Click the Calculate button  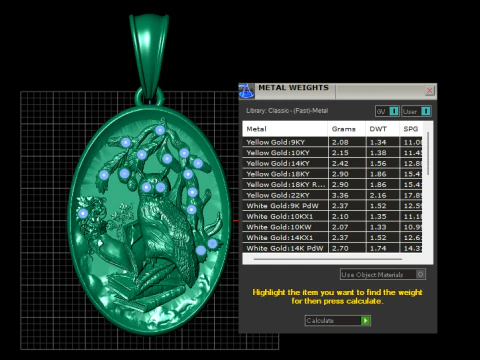tap(337, 320)
